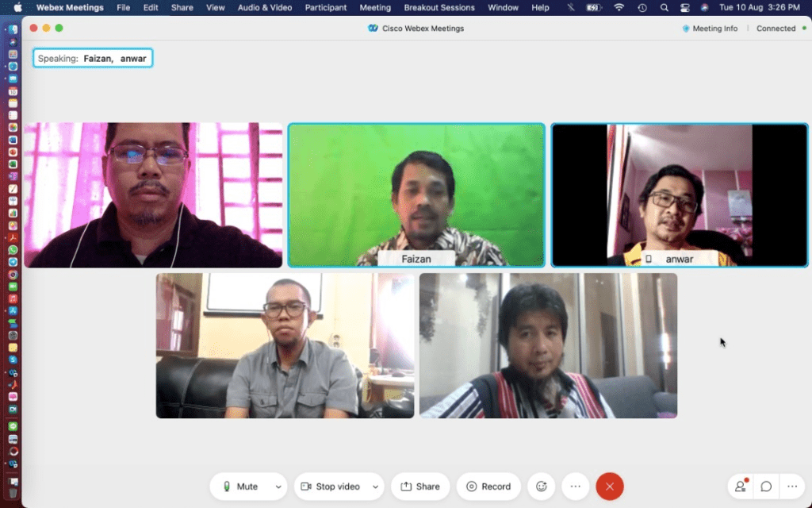This screenshot has height=508, width=812.
Task: Expand the video options arrow beside Stop video
Action: [375, 487]
